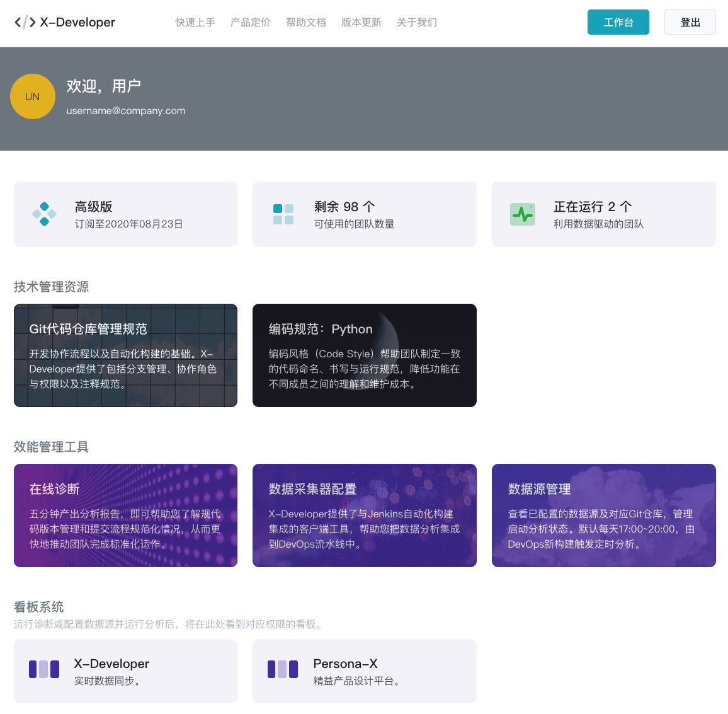Select the 在线诊断 tool card
Viewport: 728px width, 714px height.
point(125,515)
